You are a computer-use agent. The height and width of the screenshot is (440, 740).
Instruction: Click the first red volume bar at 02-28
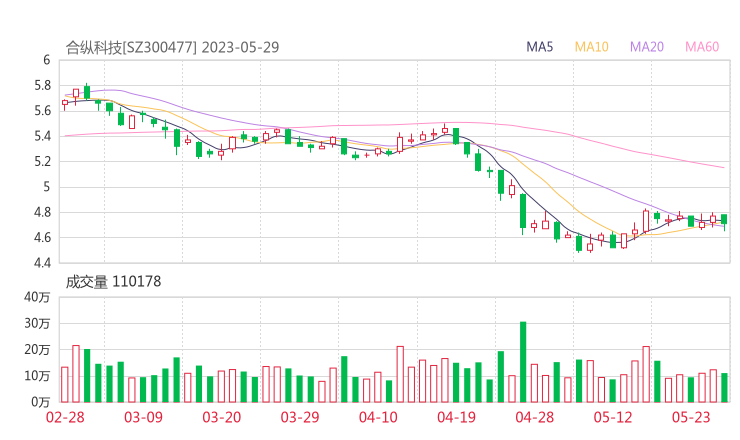(x=65, y=385)
